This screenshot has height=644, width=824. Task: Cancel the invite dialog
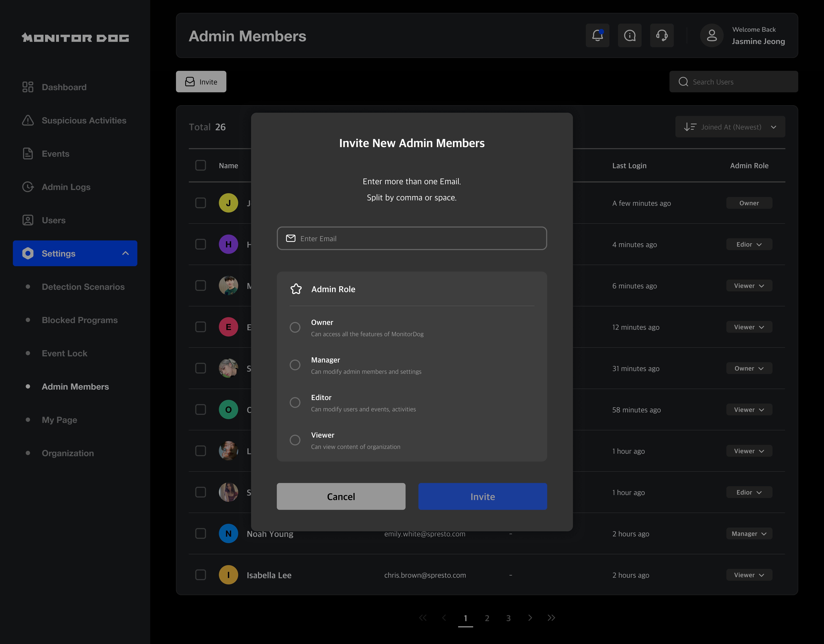pos(341,496)
